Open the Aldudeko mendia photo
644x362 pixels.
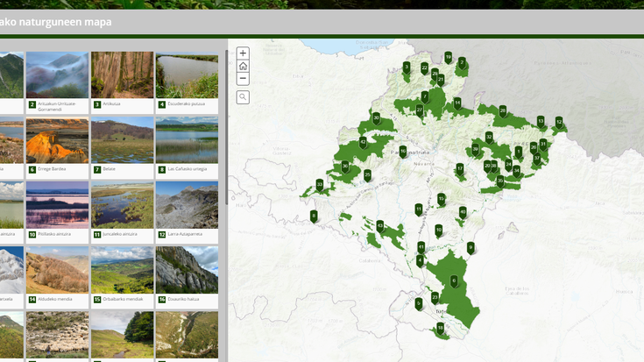point(57,270)
